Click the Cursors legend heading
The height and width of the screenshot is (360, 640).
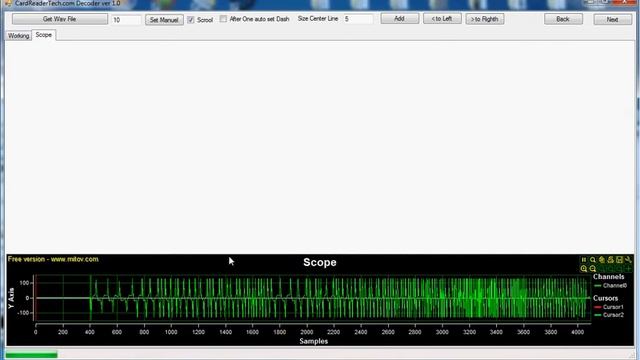coord(605,298)
